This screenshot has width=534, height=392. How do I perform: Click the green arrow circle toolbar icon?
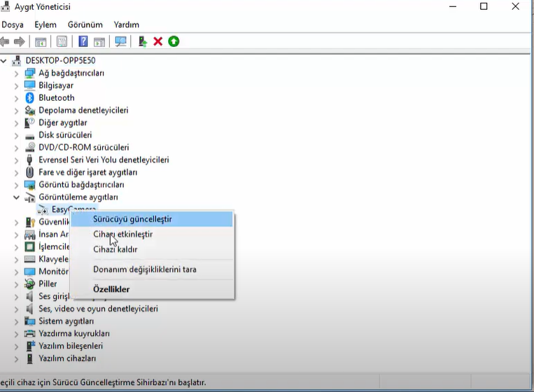pos(174,41)
